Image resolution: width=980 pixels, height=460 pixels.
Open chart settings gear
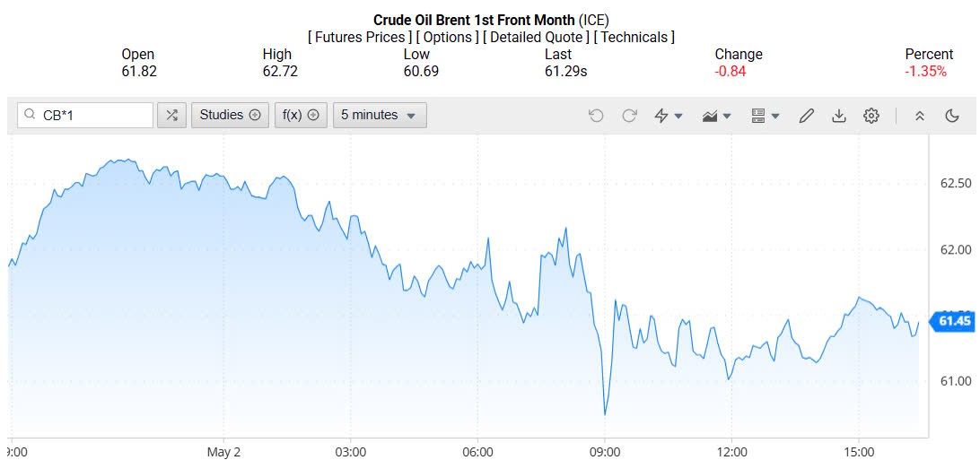tap(871, 116)
